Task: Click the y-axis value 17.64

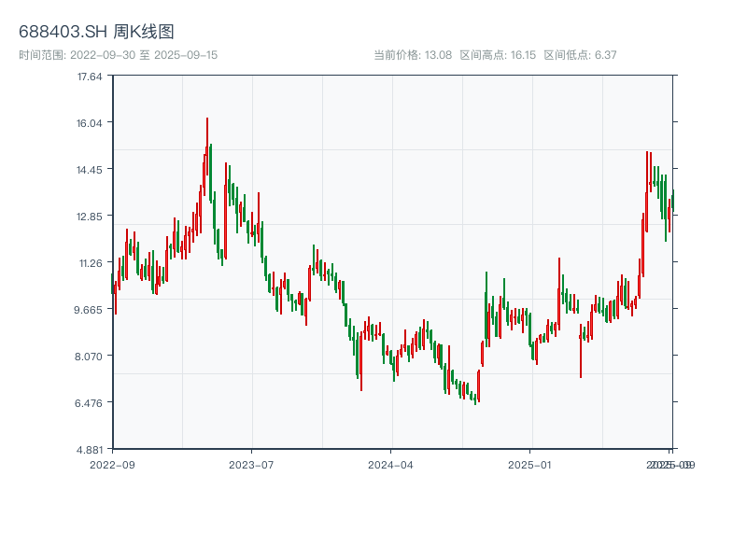Action: [x=90, y=77]
